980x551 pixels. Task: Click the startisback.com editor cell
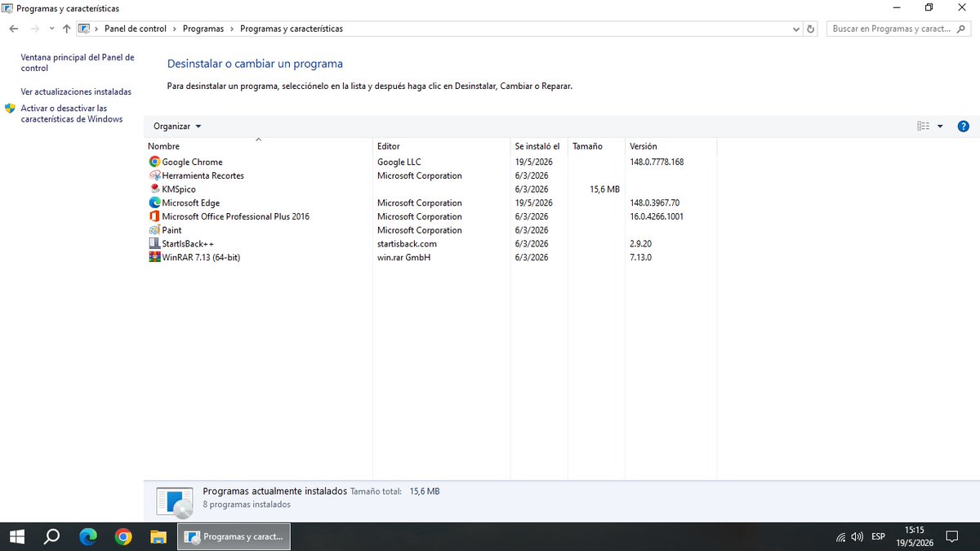click(x=407, y=243)
